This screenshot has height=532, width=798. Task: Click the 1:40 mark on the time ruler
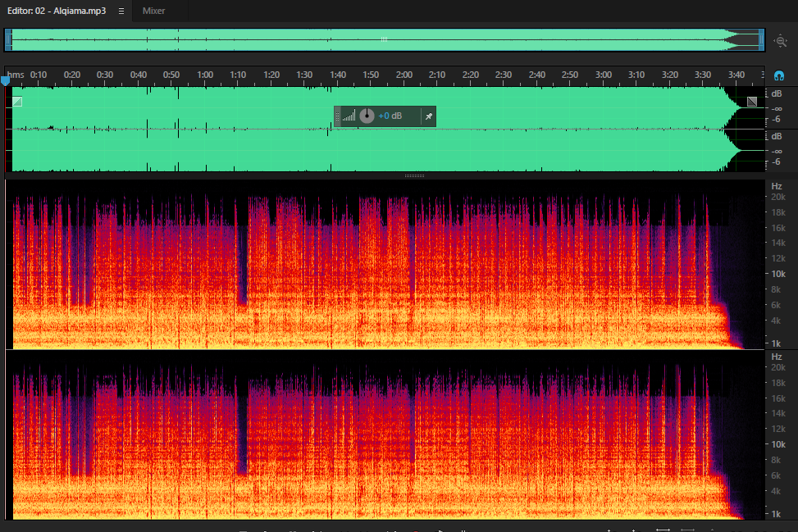click(338, 75)
